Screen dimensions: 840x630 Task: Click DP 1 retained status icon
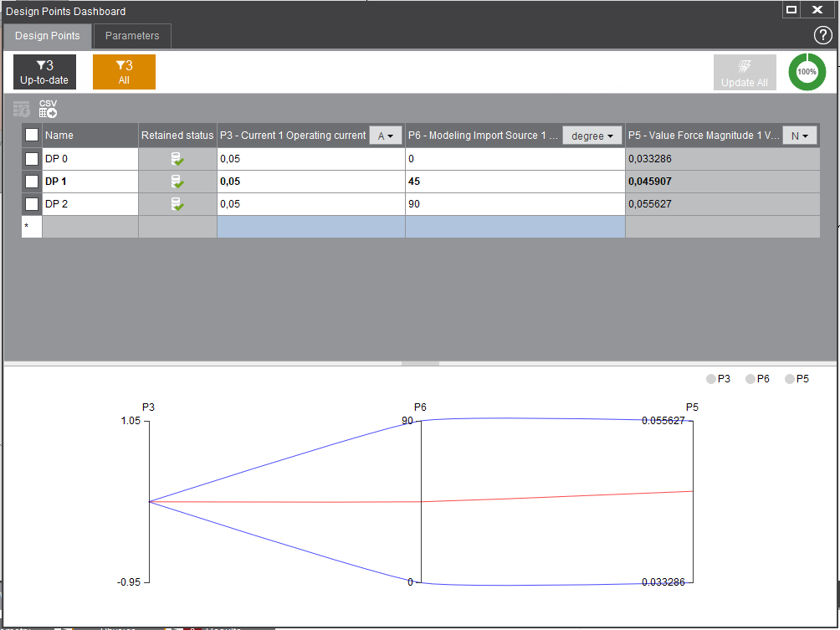tap(177, 182)
